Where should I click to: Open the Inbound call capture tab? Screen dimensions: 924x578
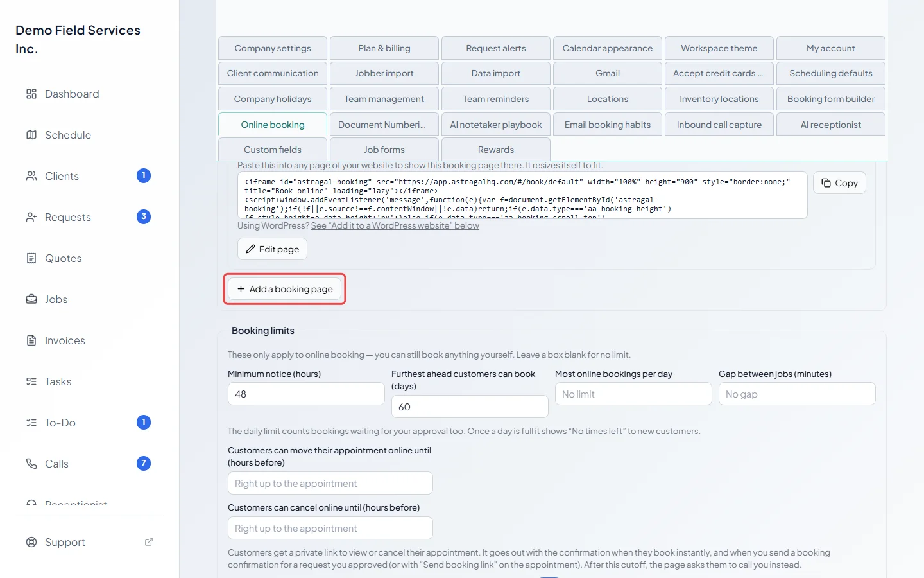(x=719, y=125)
